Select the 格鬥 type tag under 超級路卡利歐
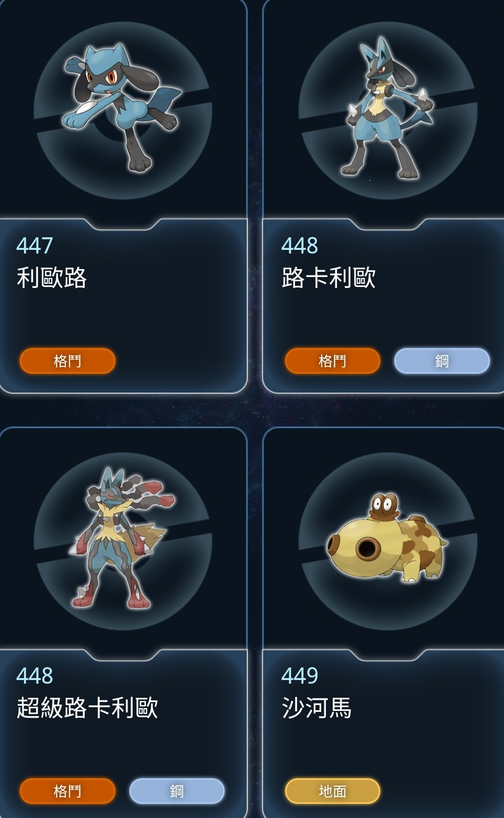Image resolution: width=504 pixels, height=818 pixels. (67, 791)
